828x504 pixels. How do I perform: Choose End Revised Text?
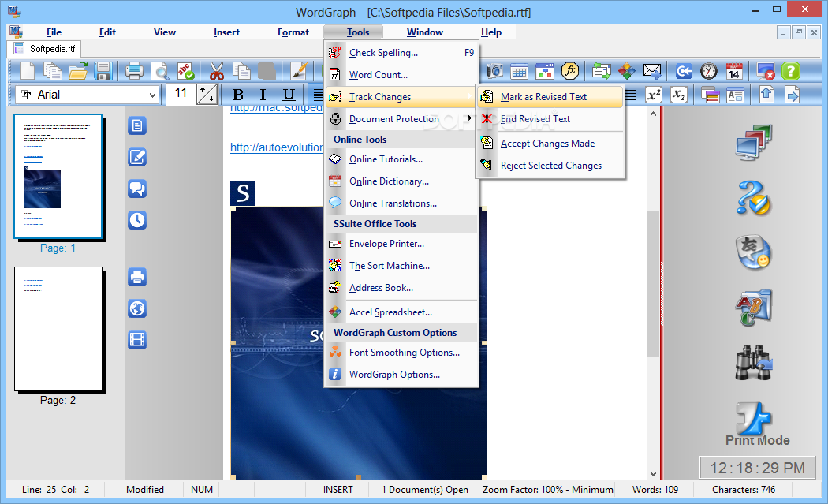550,119
